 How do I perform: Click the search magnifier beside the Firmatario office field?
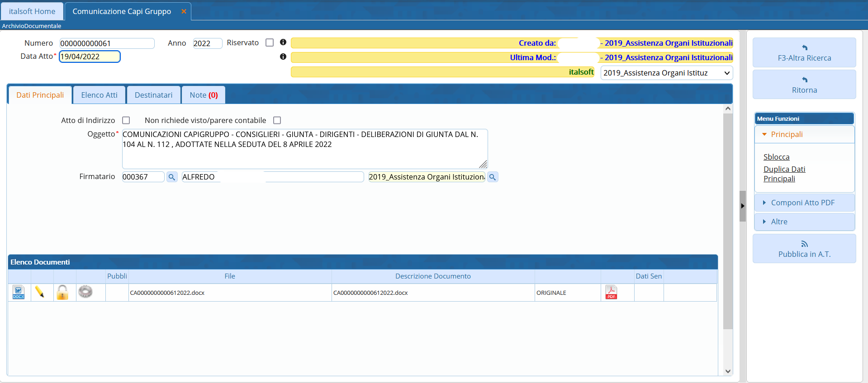point(493,177)
